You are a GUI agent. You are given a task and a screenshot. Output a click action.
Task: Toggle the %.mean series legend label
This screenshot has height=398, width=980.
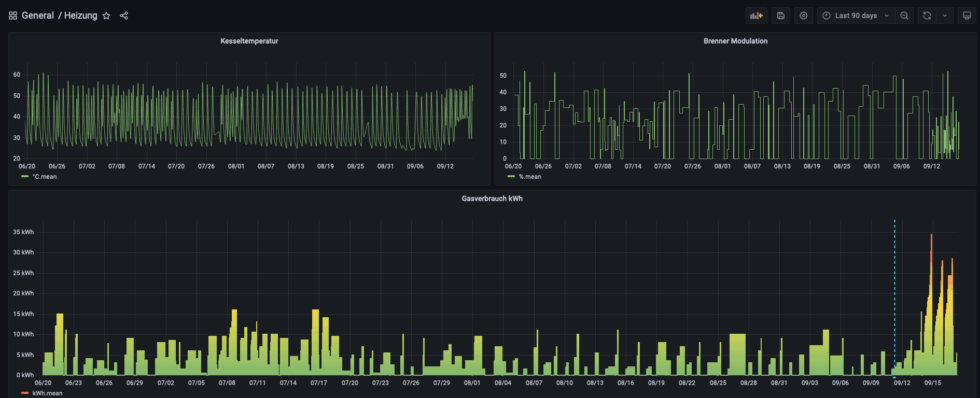(x=530, y=177)
